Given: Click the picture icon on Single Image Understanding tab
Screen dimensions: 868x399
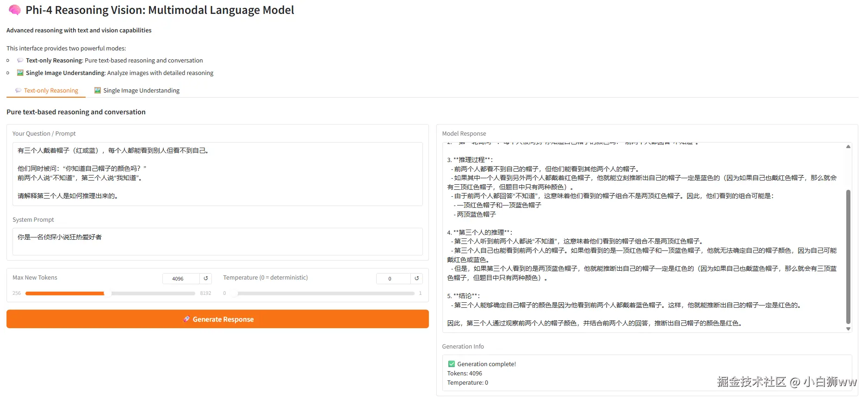Looking at the screenshot, I should [x=98, y=90].
